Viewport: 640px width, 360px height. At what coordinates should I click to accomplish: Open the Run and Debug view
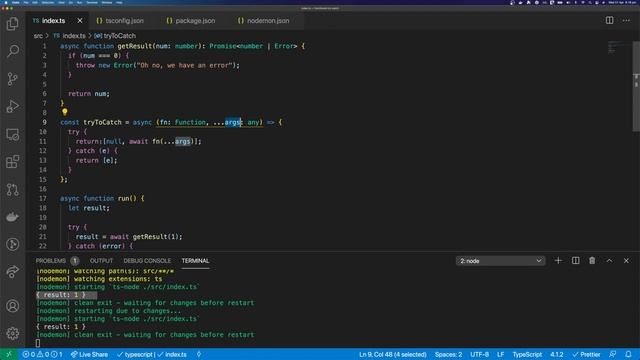(13, 106)
